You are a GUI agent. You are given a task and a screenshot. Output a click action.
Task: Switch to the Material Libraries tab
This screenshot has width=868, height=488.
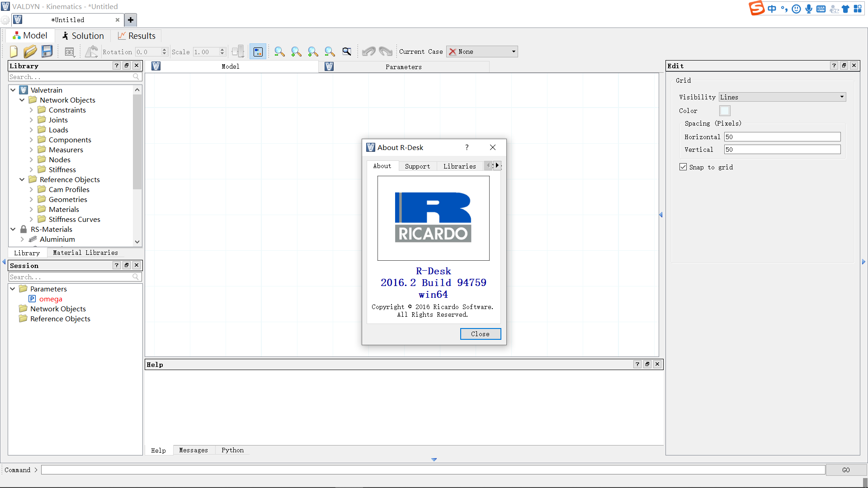[85, 253]
